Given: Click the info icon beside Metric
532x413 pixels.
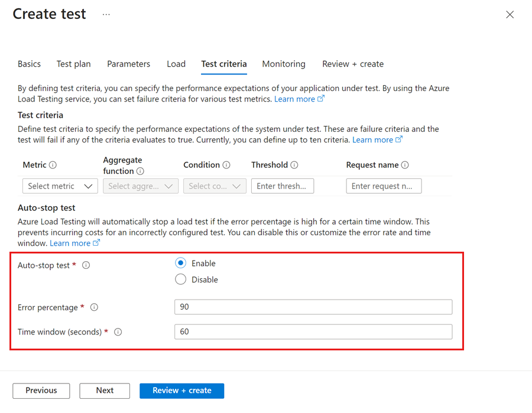Looking at the screenshot, I should point(53,165).
